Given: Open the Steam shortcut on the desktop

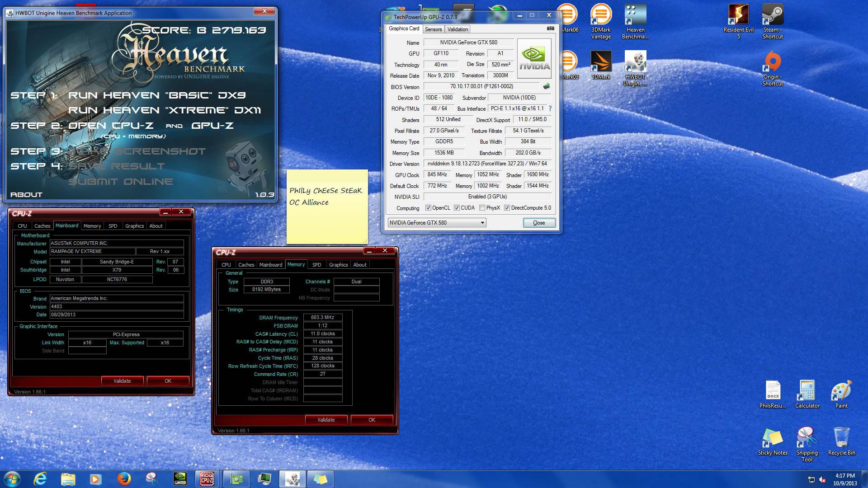Looking at the screenshot, I should 773,22.
